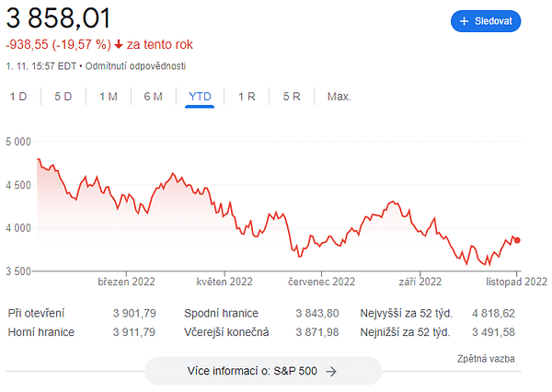
Task: Switch to the 6 M range
Action: click(153, 97)
